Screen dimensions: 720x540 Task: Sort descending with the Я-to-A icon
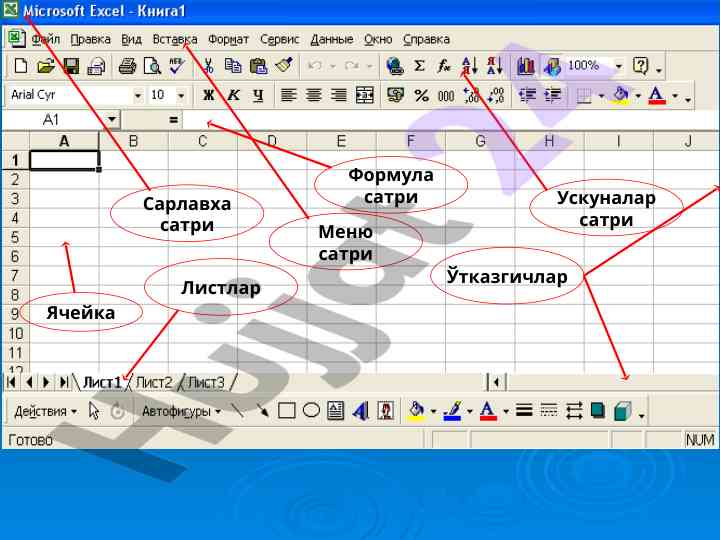tap(495, 66)
